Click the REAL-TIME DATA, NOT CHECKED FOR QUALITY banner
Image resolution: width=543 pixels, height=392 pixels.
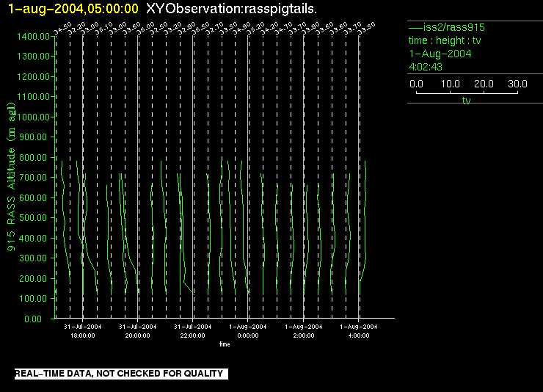(x=121, y=374)
